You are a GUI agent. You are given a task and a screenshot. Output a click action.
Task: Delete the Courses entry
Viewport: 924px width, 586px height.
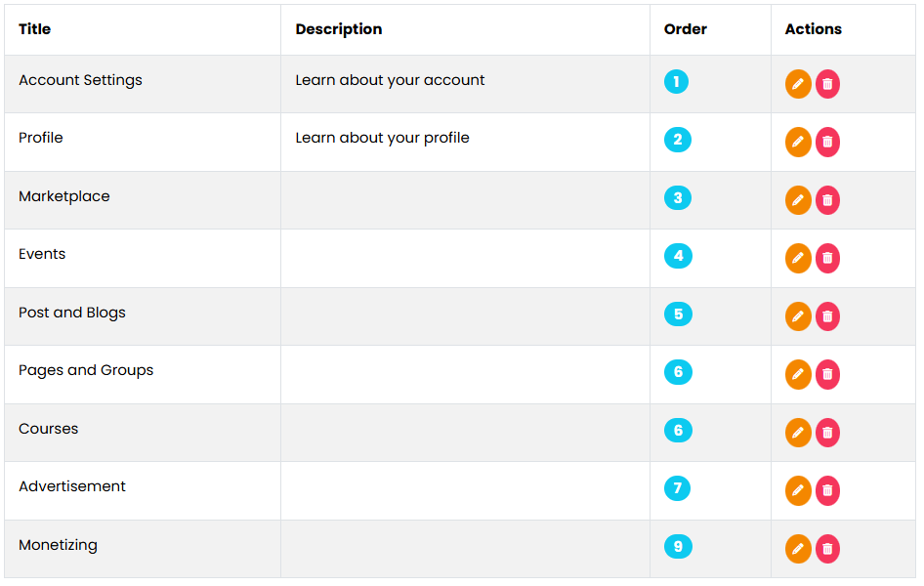[x=827, y=433]
